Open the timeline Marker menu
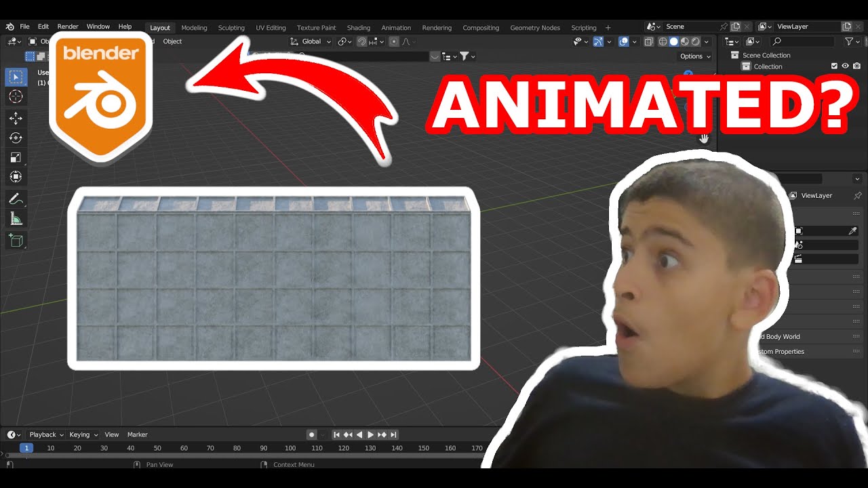868x488 pixels. coord(138,434)
